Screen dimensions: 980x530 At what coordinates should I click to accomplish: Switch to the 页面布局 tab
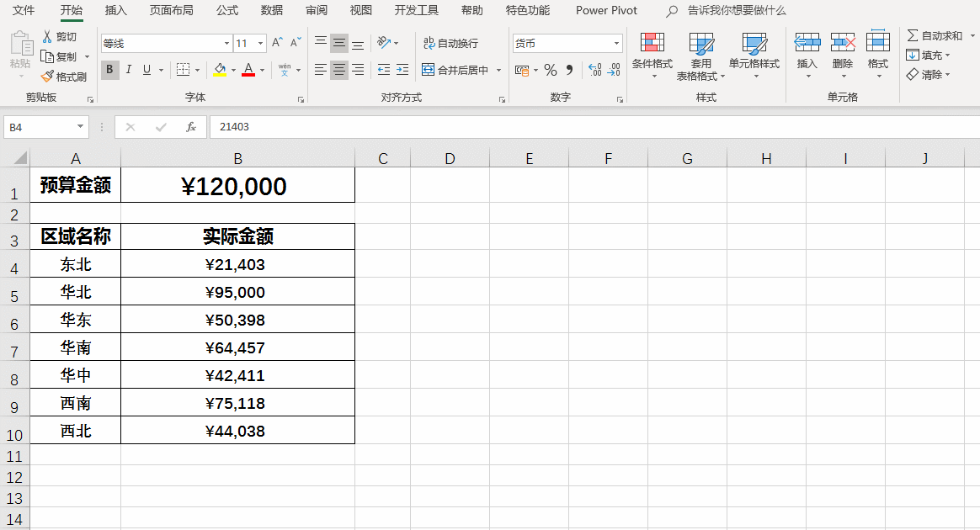[171, 11]
